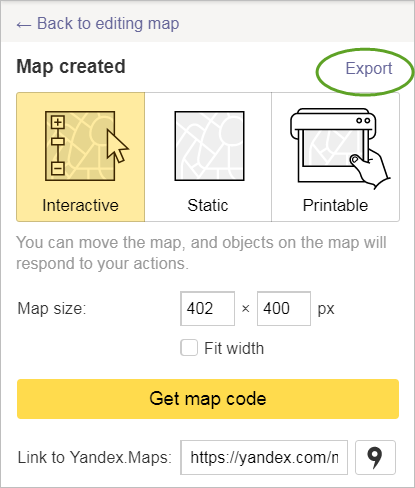Click the Fit width label text

click(234, 348)
